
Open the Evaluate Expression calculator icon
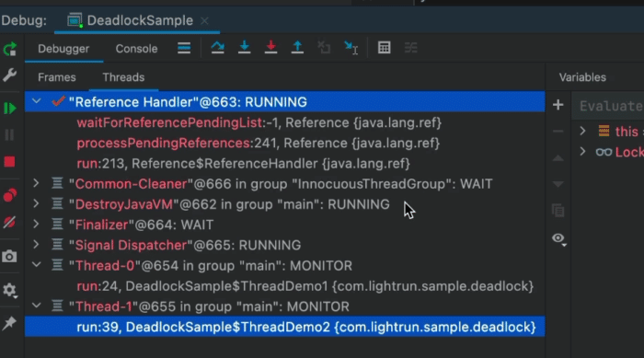tap(384, 48)
